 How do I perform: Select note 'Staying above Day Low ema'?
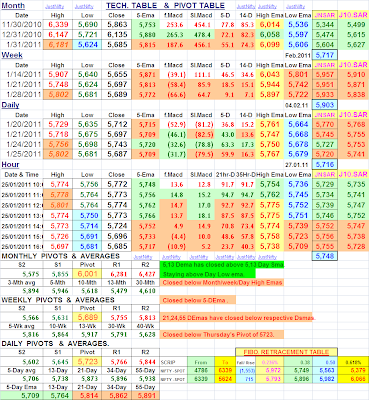tap(203, 274)
